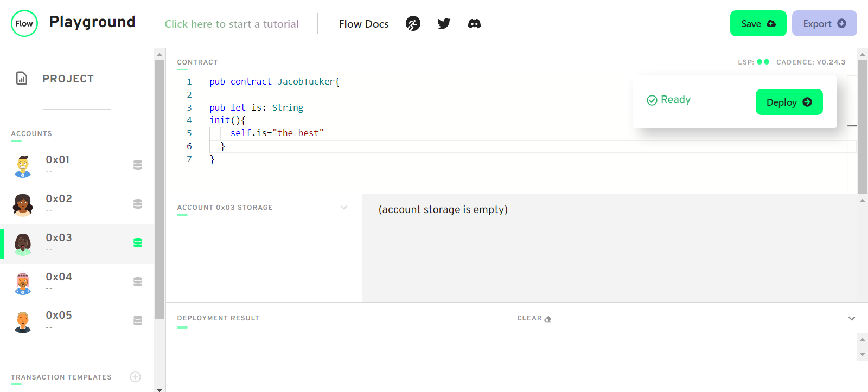
Task: Click the PROJECT heading
Action: [68, 79]
